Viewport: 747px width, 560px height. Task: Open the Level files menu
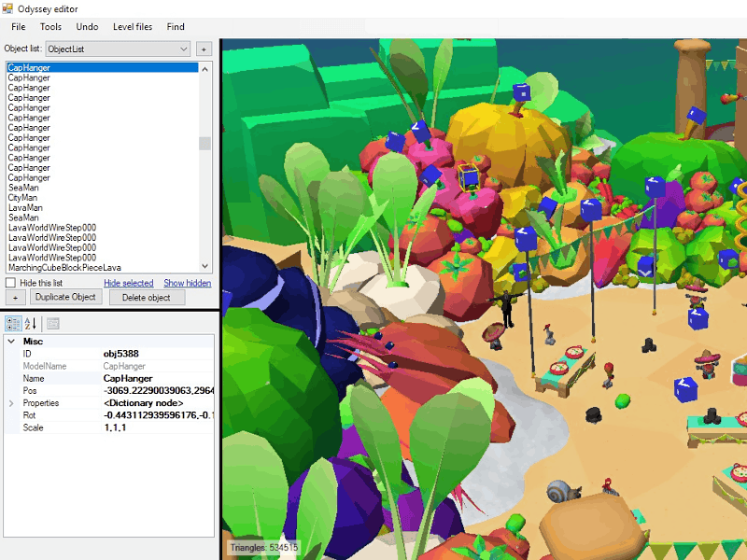[133, 27]
